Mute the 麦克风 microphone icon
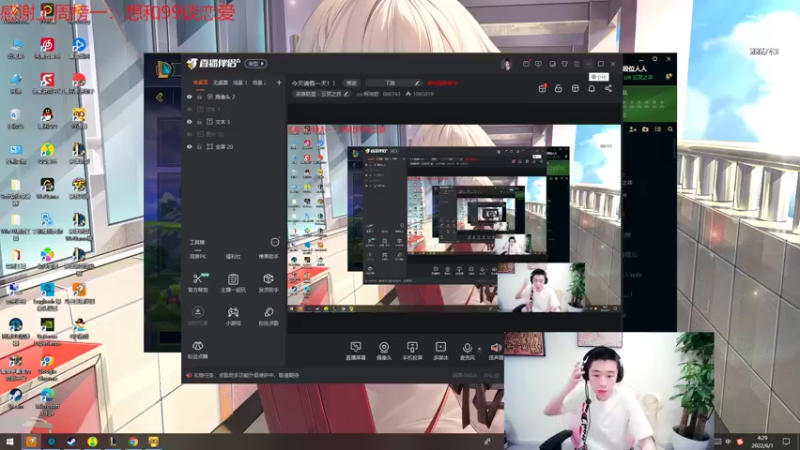The image size is (800, 450). click(467, 348)
